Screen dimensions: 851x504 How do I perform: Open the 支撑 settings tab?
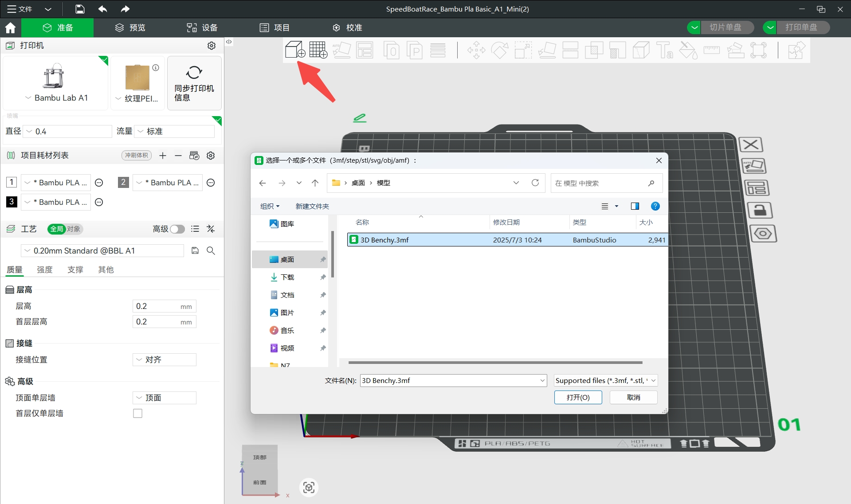[x=75, y=270]
